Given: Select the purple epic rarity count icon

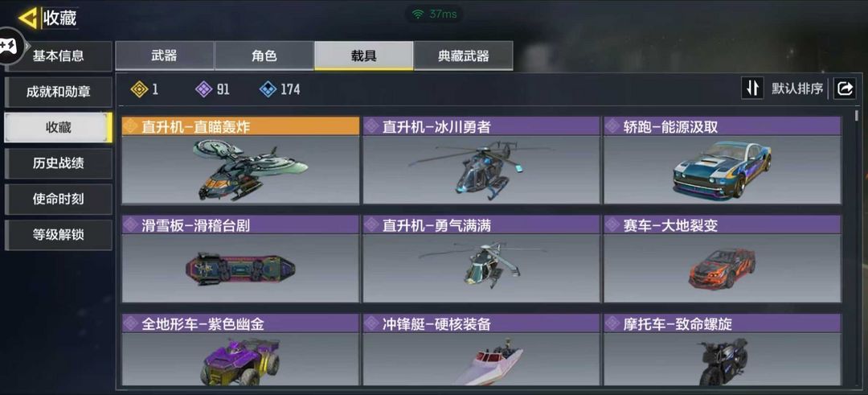Looking at the screenshot, I should point(204,89).
